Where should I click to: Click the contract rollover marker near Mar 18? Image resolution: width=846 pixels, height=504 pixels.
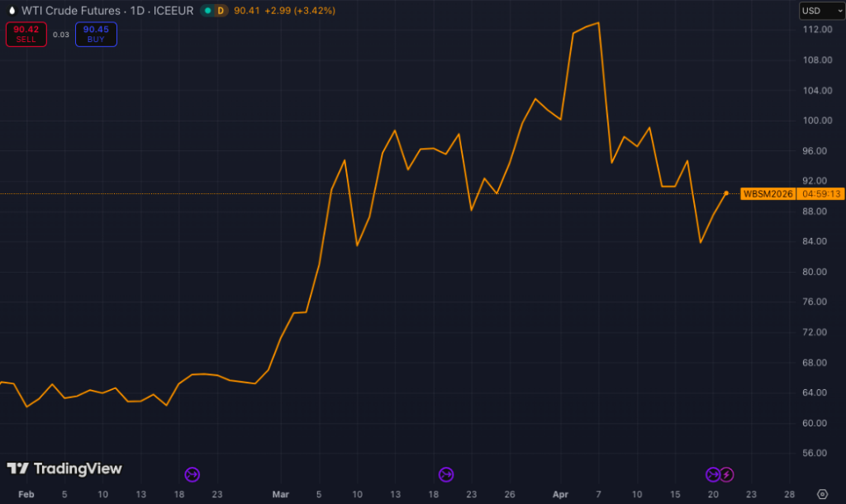(445, 474)
